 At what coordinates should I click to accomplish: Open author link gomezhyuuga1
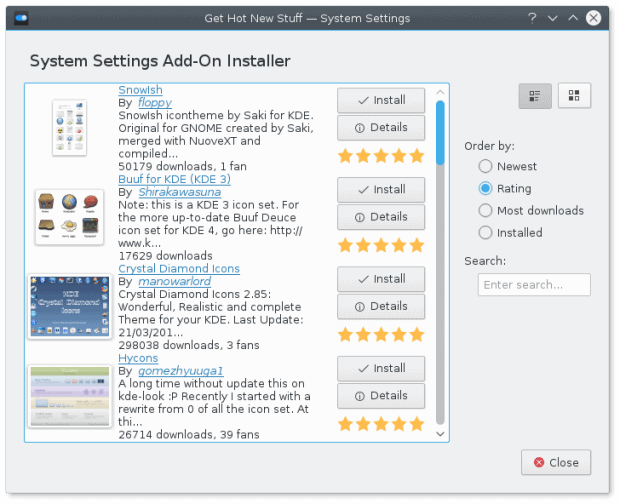pos(181,371)
